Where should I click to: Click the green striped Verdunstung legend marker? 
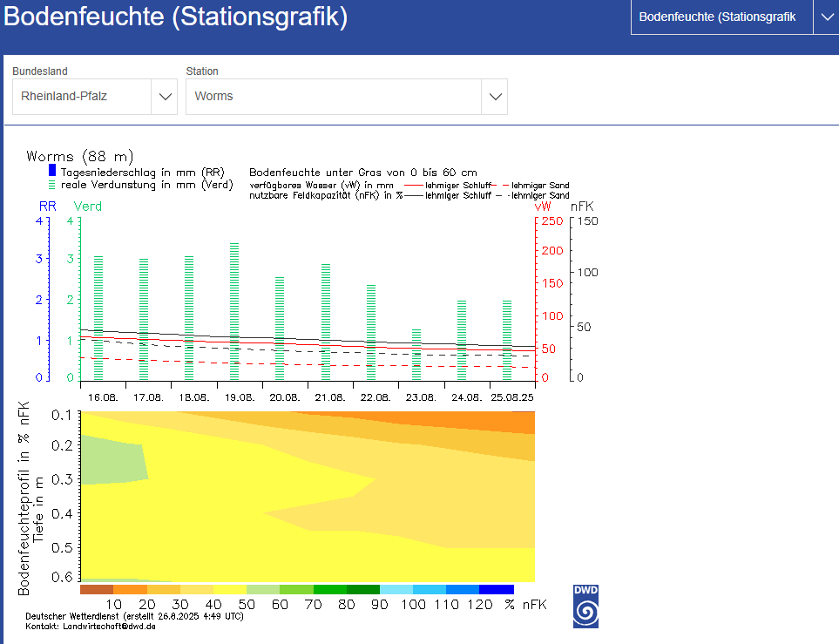pyautogui.click(x=52, y=185)
